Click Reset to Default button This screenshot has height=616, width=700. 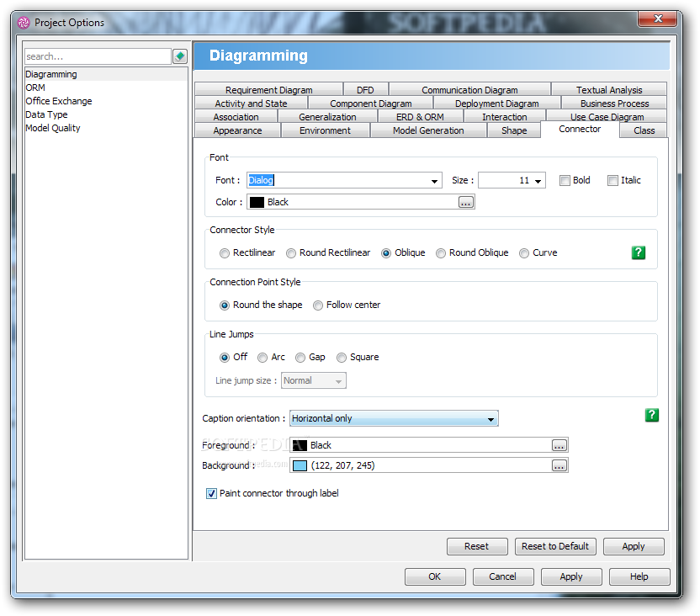point(555,546)
